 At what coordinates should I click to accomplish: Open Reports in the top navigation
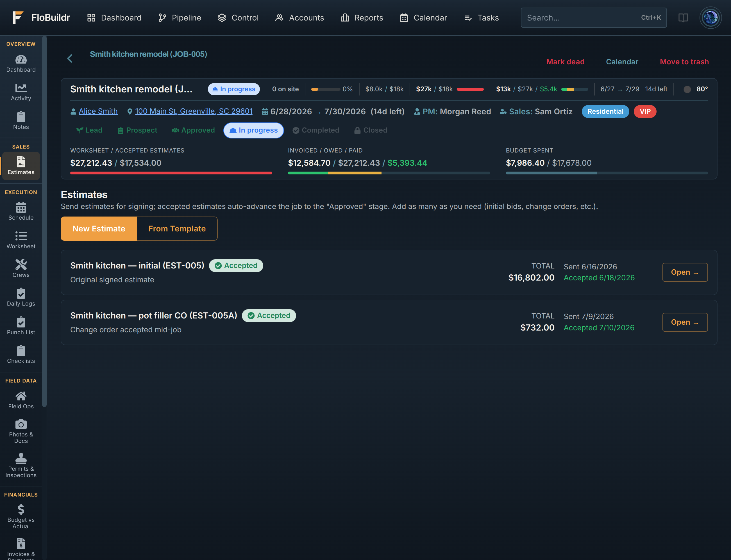click(x=362, y=18)
